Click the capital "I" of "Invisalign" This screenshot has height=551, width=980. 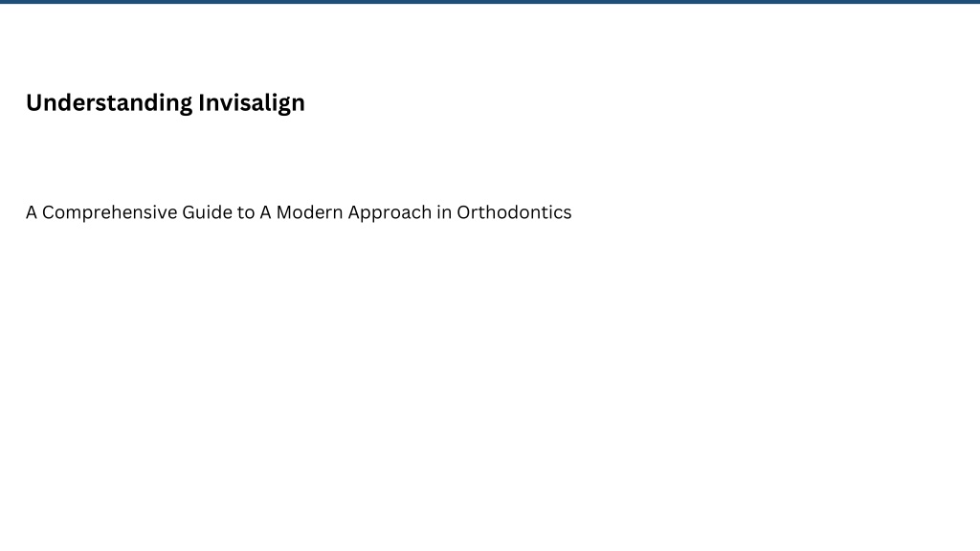pyautogui.click(x=201, y=102)
